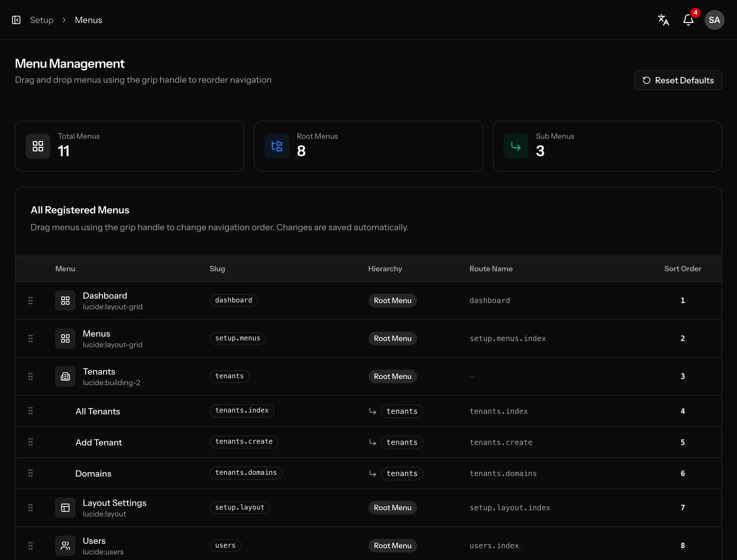Click the tenants.domains slug badge
Viewport: 737px width, 560px height.
click(x=246, y=473)
